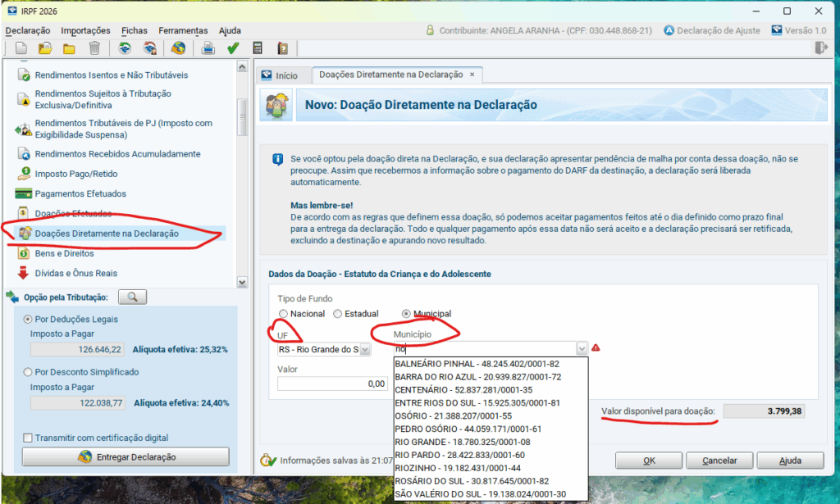Open the globe online services icon
840x504 pixels.
click(179, 48)
